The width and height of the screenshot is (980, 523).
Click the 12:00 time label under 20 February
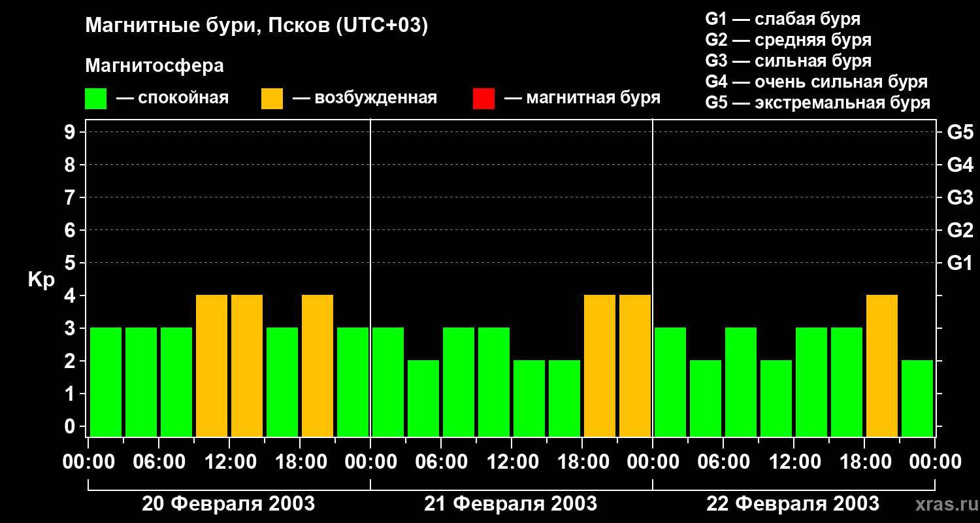click(229, 462)
